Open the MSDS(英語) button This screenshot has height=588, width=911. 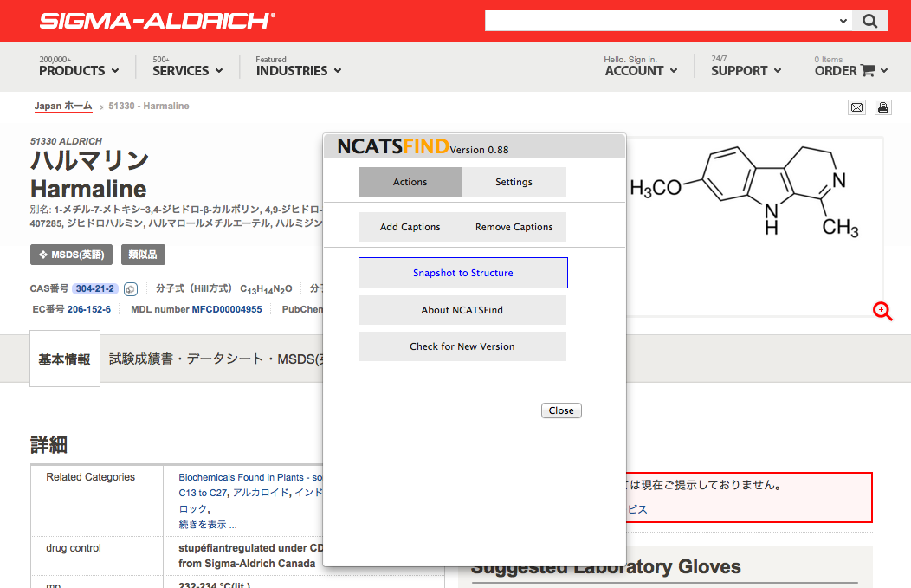tap(72, 255)
